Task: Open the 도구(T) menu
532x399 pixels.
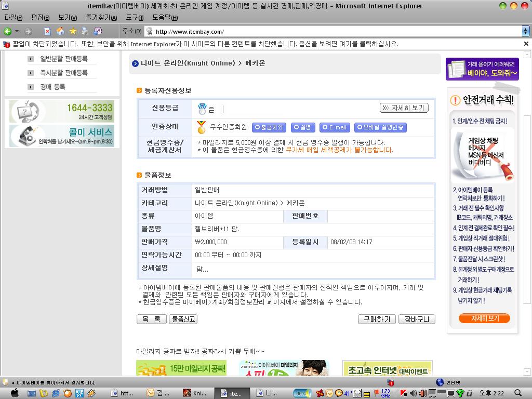Action: coord(135,17)
